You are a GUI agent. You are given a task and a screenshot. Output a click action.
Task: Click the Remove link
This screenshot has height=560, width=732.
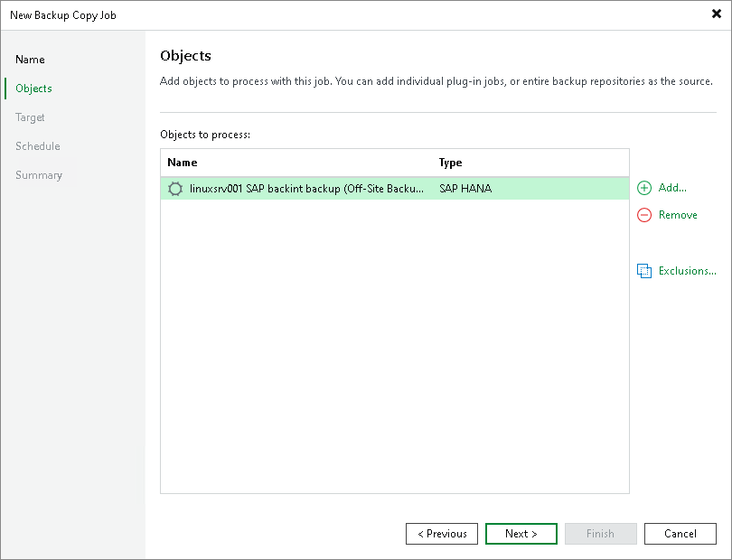[x=676, y=215]
